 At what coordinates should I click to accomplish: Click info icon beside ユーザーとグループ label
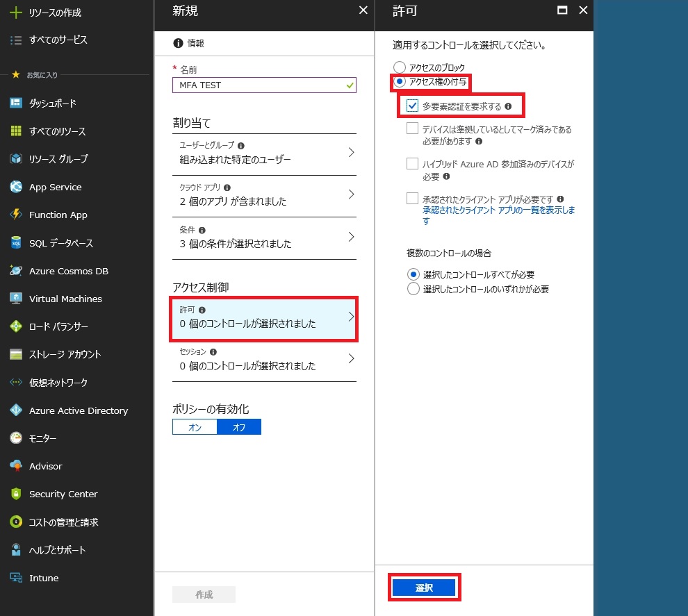pos(241,146)
